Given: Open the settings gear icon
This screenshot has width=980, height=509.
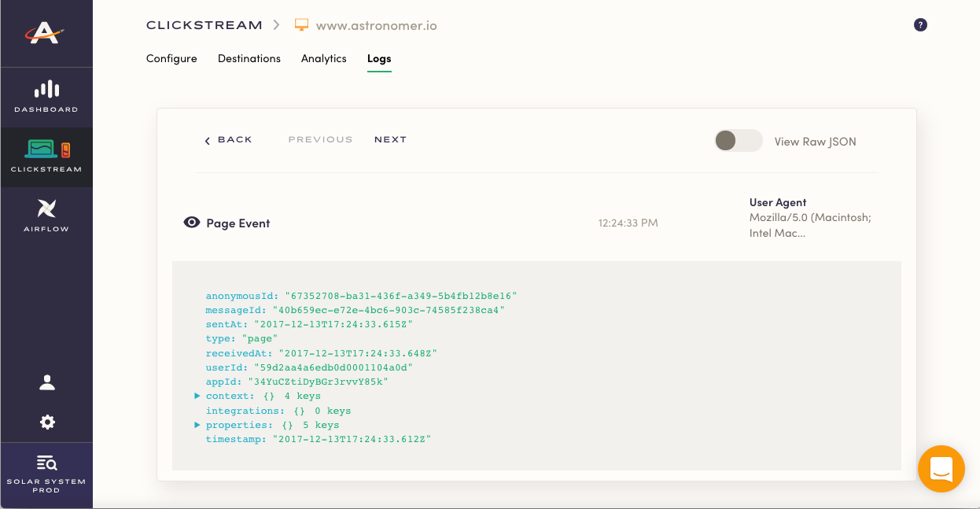Looking at the screenshot, I should coord(47,422).
